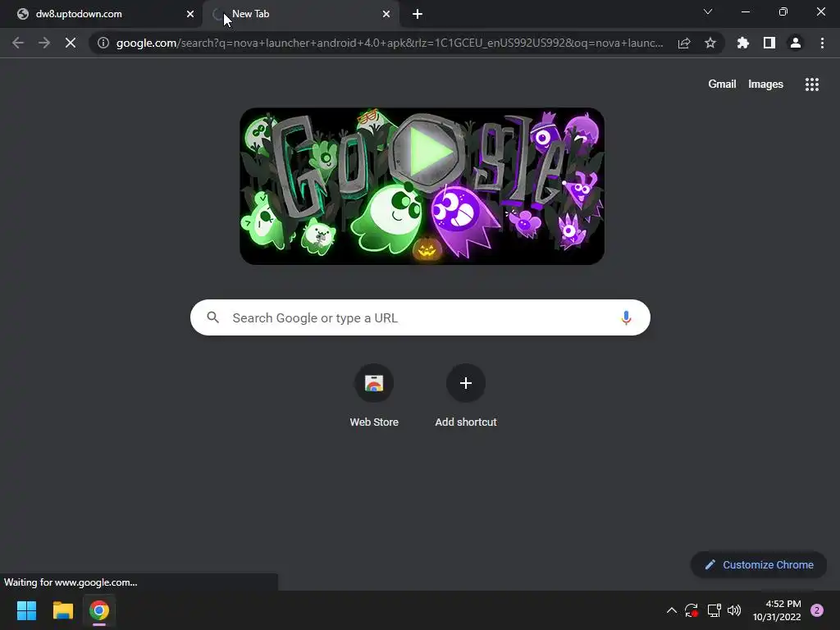
Task: Close the New Tab tab
Action: click(x=386, y=14)
